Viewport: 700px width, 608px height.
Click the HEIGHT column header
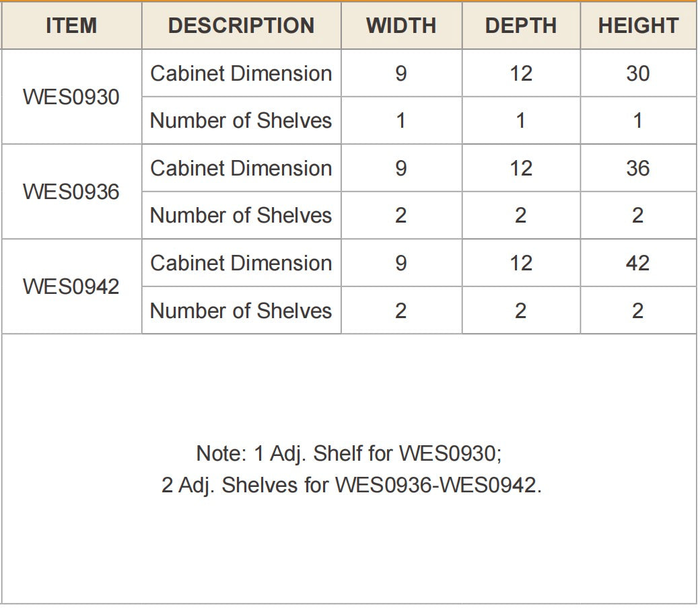pos(638,26)
